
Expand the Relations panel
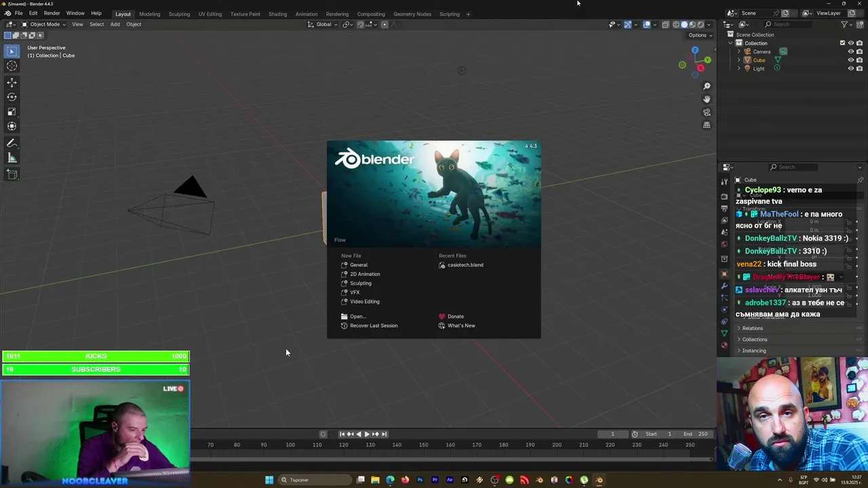(752, 328)
